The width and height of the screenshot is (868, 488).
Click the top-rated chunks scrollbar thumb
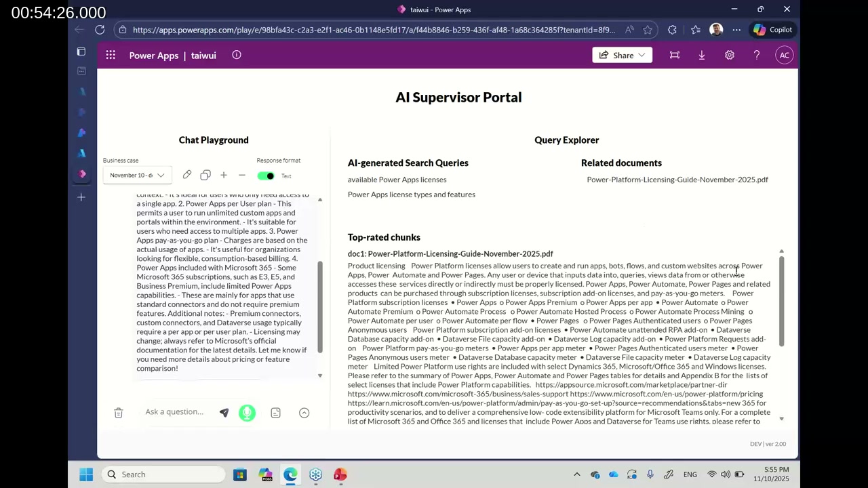pyautogui.click(x=781, y=301)
